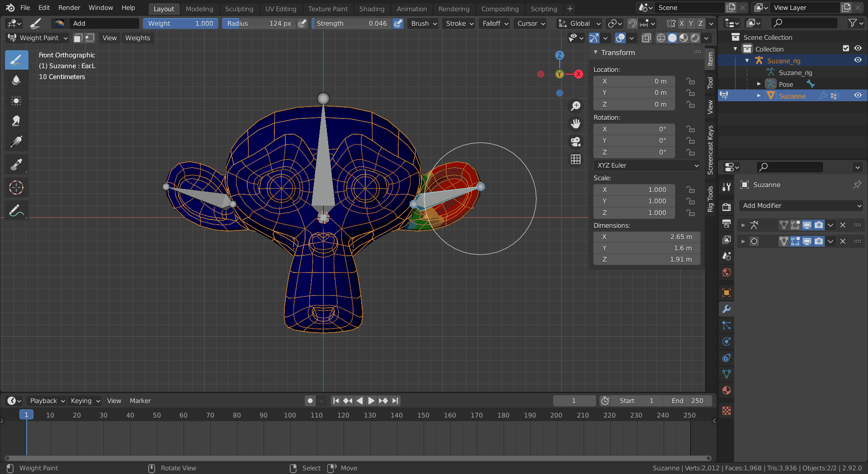Open the Stroke settings dropdown
Viewport: 868px width, 474px height.
(x=459, y=23)
